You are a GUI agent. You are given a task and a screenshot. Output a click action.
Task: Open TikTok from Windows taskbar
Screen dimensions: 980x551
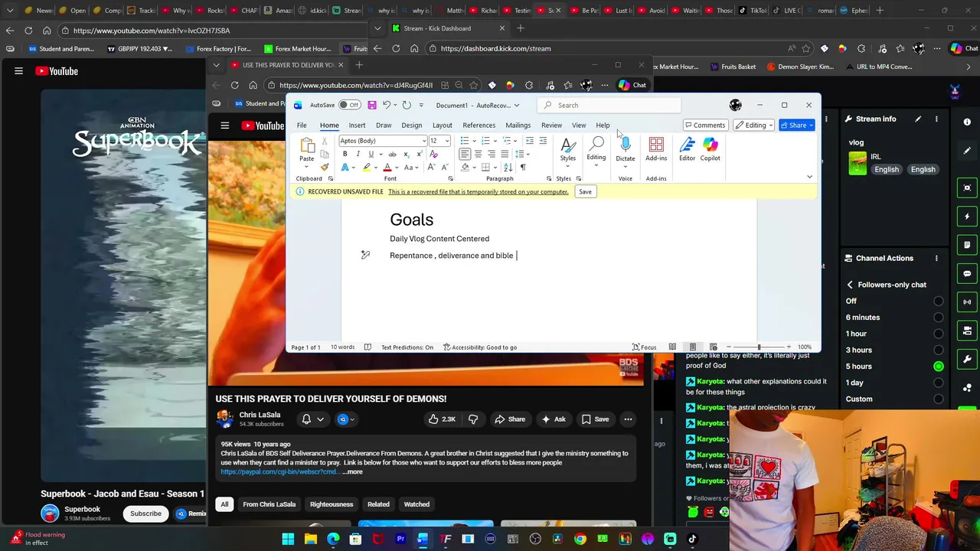click(x=693, y=540)
